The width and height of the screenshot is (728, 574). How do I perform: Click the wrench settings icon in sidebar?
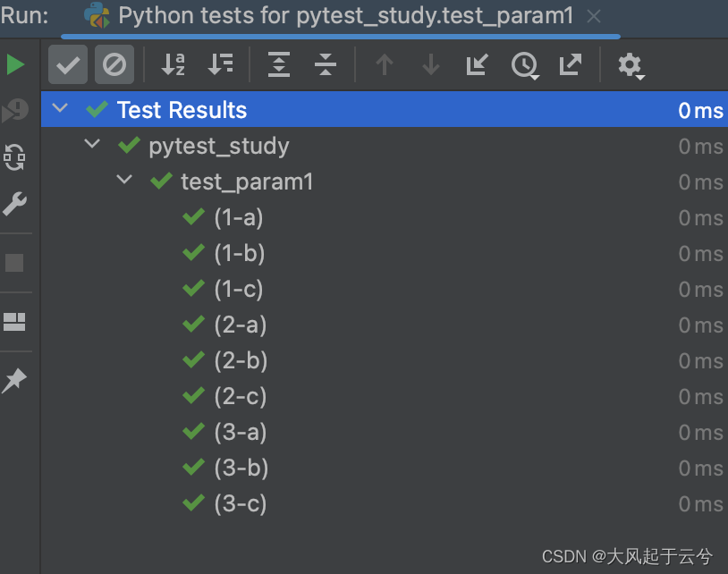[16, 204]
